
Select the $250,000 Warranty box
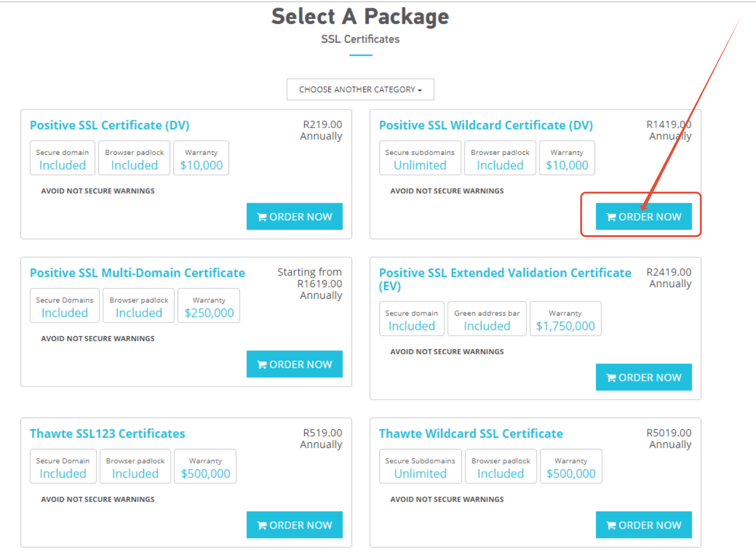(209, 306)
